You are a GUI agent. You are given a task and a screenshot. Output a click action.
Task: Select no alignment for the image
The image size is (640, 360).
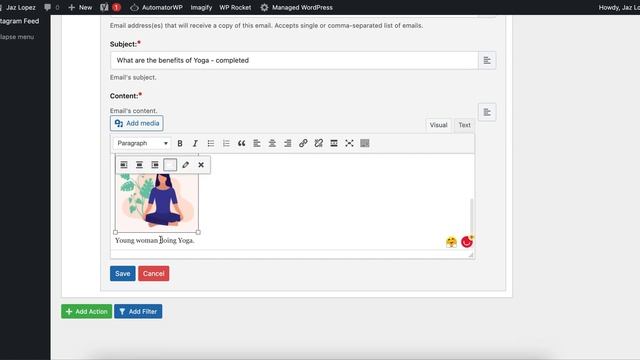point(170,165)
